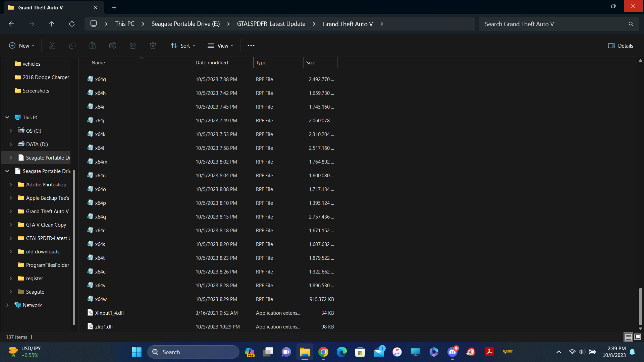Image resolution: width=644 pixels, height=362 pixels.
Task: Navigate back with the Back arrow
Action: (11, 24)
